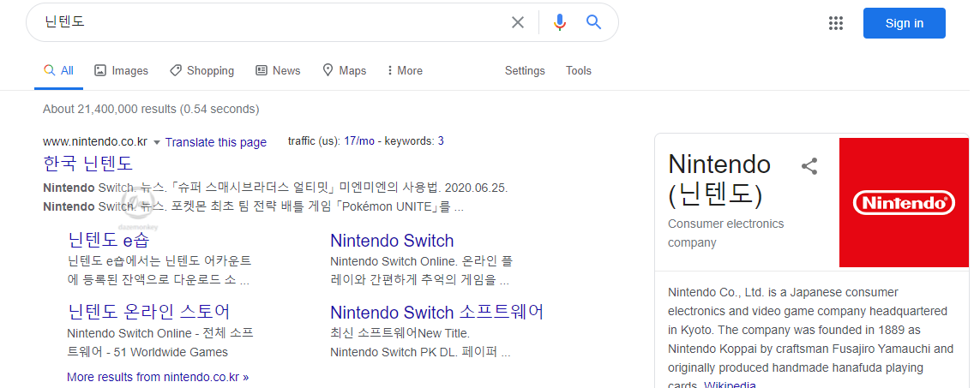Click Consumer electronics company subtitle

[725, 233]
